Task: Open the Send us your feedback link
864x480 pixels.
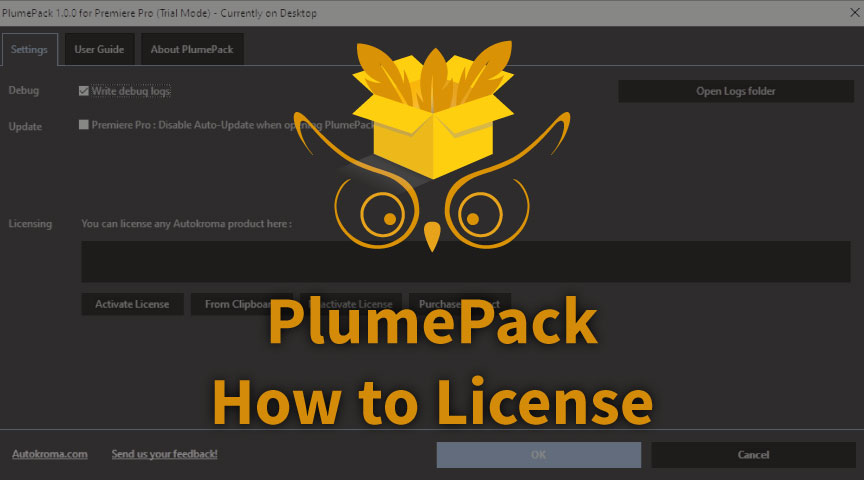Action: tap(164, 454)
